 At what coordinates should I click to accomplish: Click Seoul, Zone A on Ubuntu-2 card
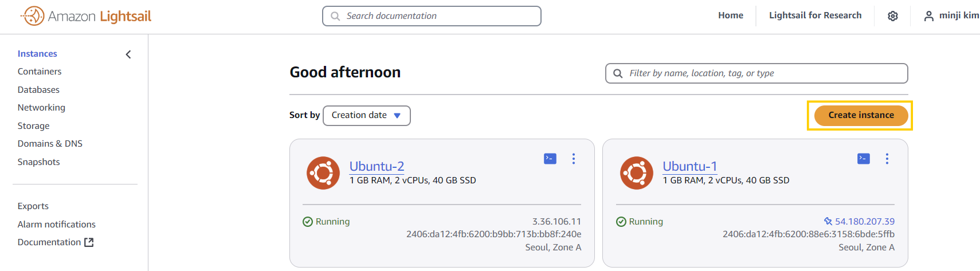553,248
